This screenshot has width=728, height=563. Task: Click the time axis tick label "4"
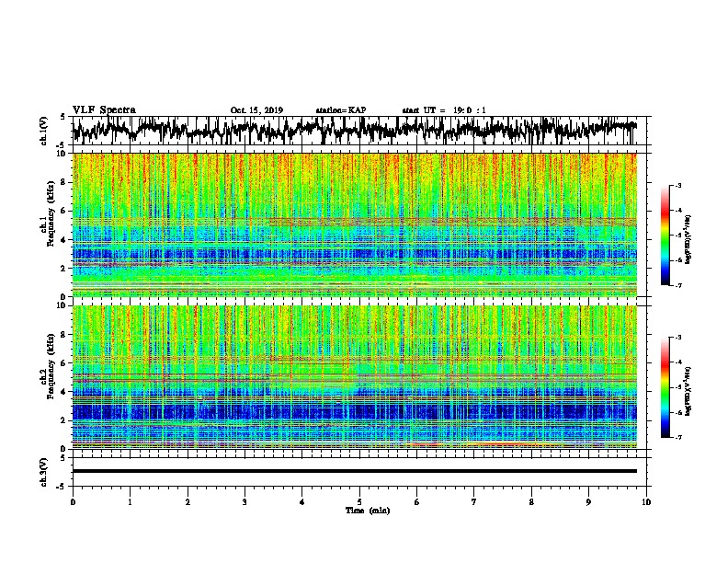pyautogui.click(x=301, y=502)
